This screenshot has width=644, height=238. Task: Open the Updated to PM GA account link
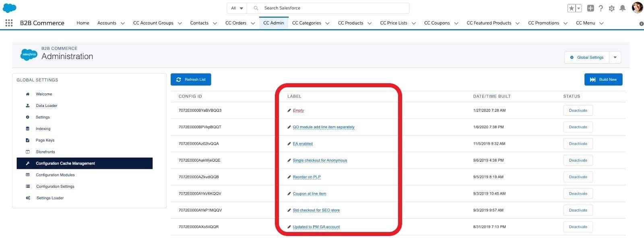[316, 227]
